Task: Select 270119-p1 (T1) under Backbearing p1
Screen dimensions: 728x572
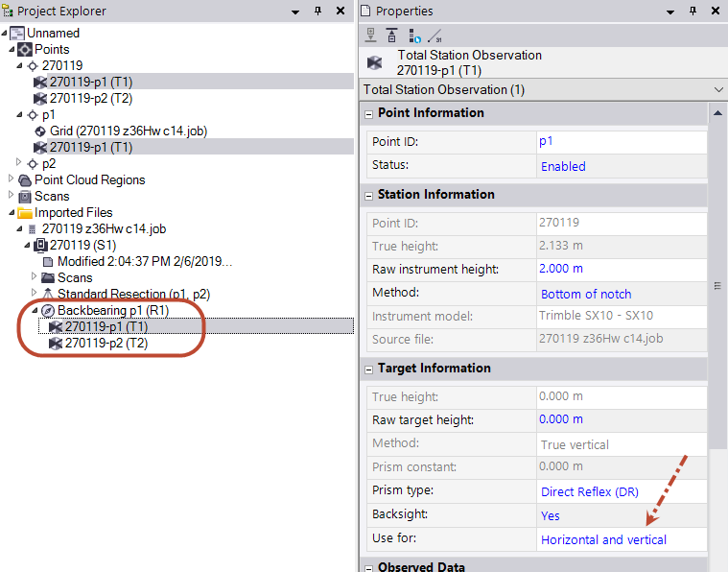Action: point(106,326)
